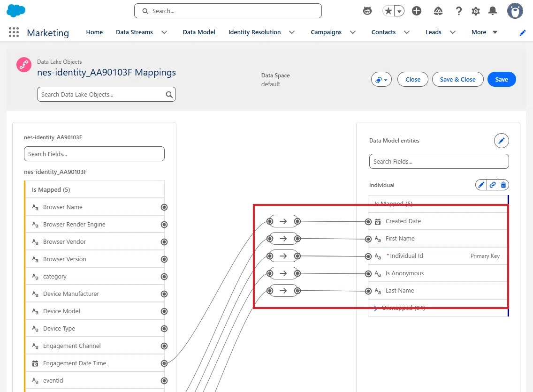The width and height of the screenshot is (533, 392).
Task: Click the Close button
Action: (x=413, y=80)
